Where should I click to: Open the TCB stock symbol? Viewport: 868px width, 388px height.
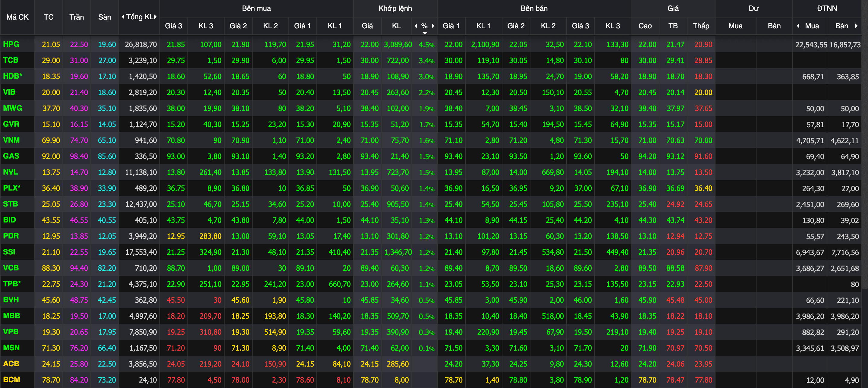(x=11, y=60)
